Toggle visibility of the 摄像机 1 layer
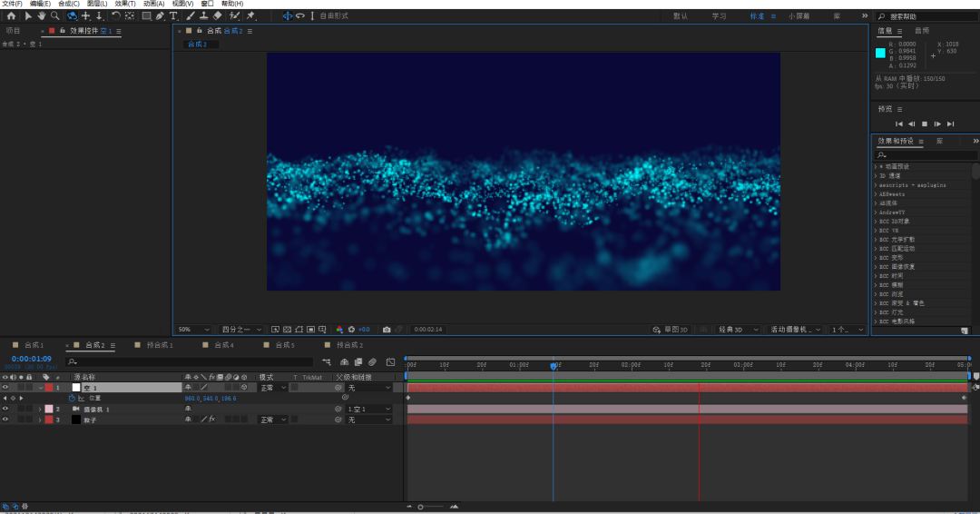 click(x=5, y=409)
